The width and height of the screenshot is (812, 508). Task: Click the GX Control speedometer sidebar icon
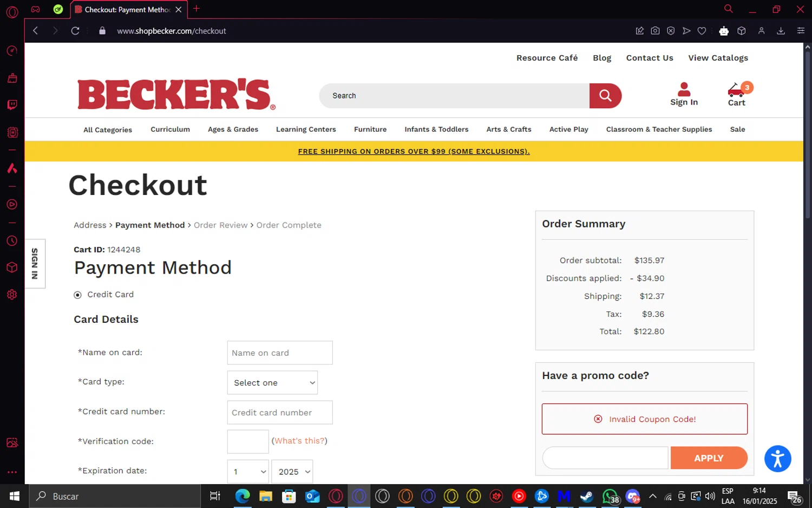(12, 51)
